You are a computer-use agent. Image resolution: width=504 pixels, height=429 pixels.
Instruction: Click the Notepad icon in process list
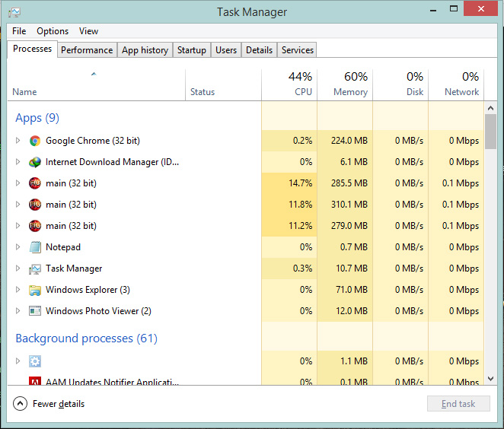pyautogui.click(x=35, y=247)
